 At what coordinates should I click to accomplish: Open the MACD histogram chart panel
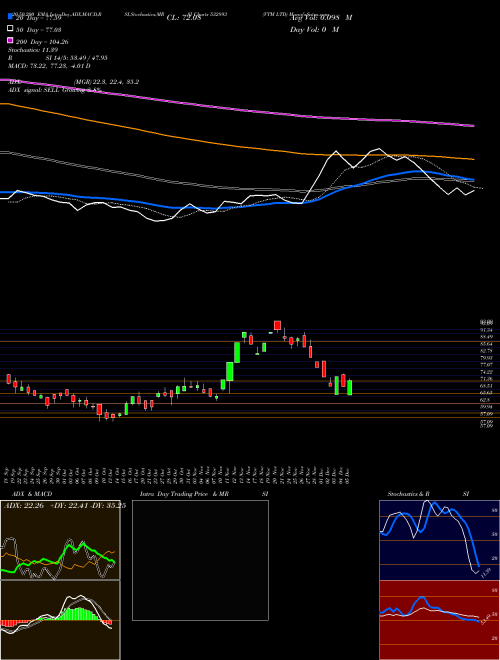click(60, 620)
